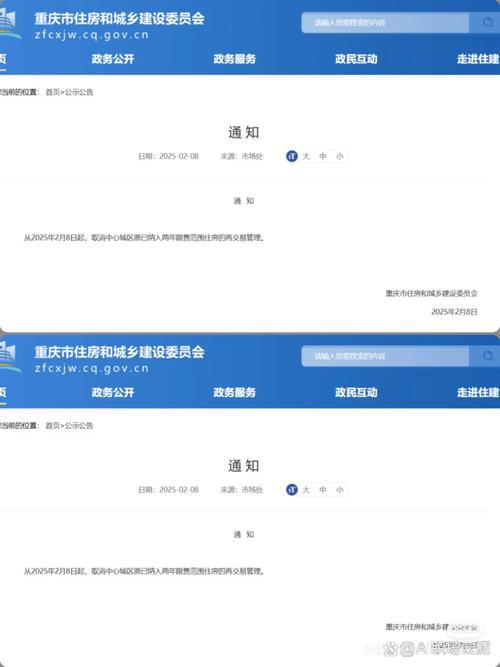Screen dimensions: 500x667
Task: Open 政民互动 menu in upper page
Action: coord(356,59)
